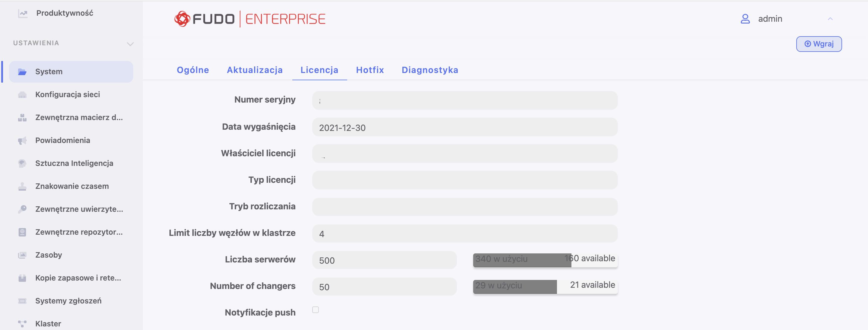Click the admin user profile icon
Image resolution: width=868 pixels, height=330 pixels.
[x=745, y=19]
